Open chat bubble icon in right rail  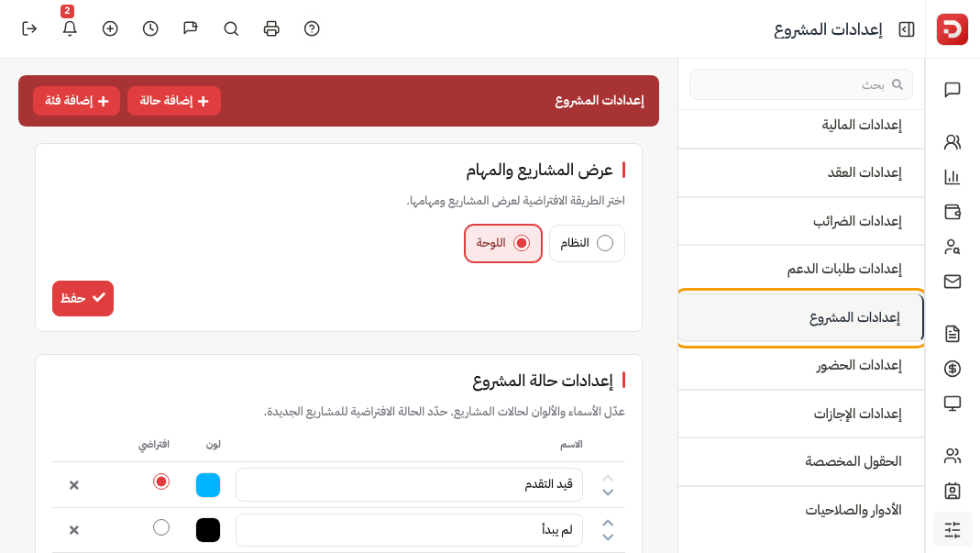click(x=952, y=90)
